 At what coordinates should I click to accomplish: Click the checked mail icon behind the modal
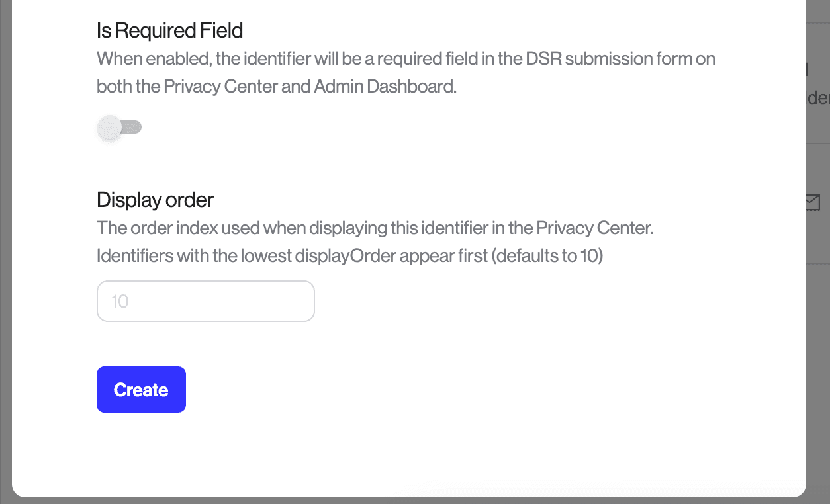pos(812,203)
